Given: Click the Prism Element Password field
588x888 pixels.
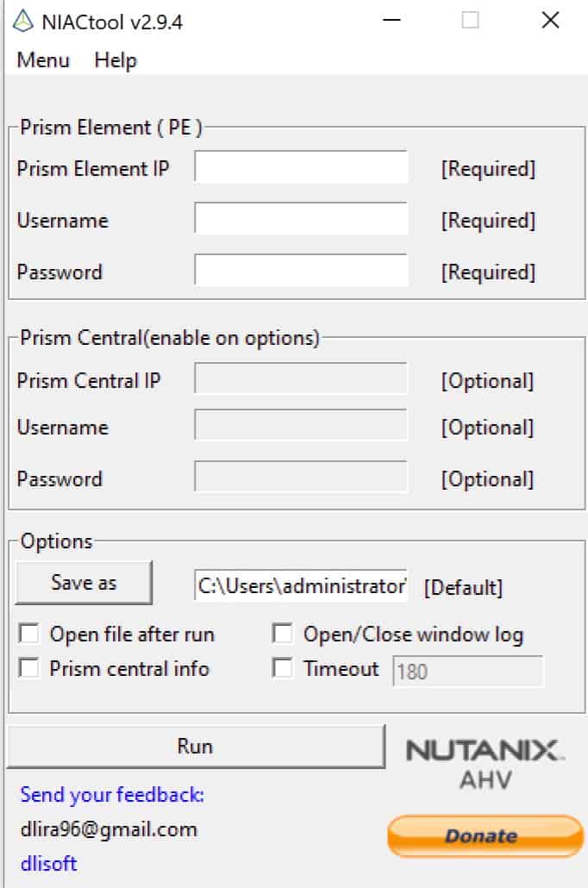Looking at the screenshot, I should 301,270.
